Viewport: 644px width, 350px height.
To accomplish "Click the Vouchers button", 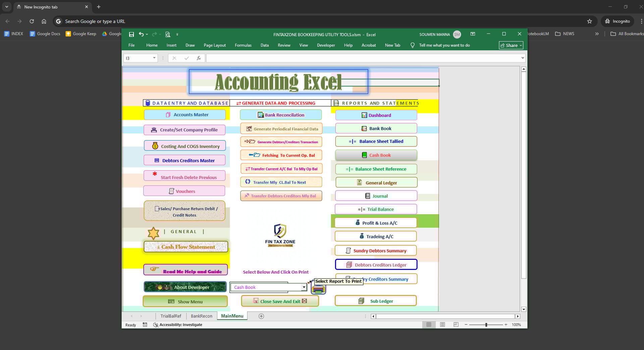I will pyautogui.click(x=184, y=191).
